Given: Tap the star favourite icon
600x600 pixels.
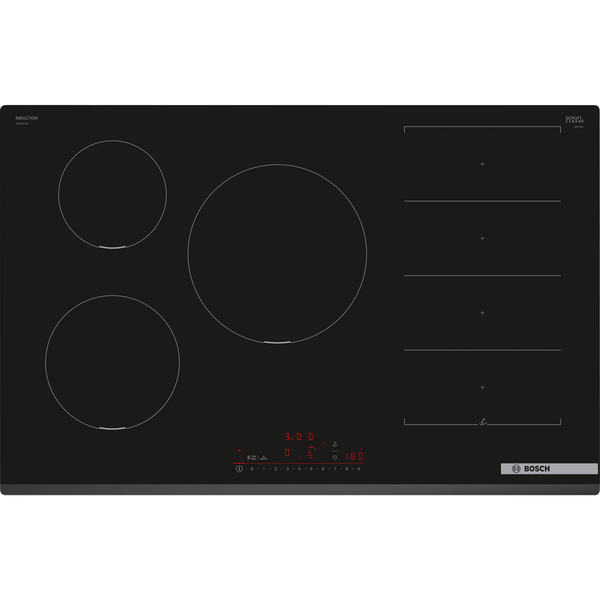Looking at the screenshot, I should 299,458.
